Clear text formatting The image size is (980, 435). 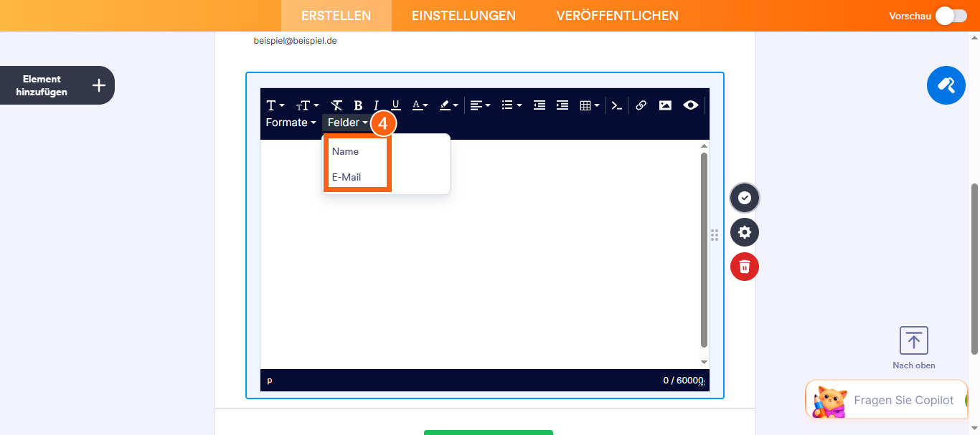pyautogui.click(x=336, y=105)
